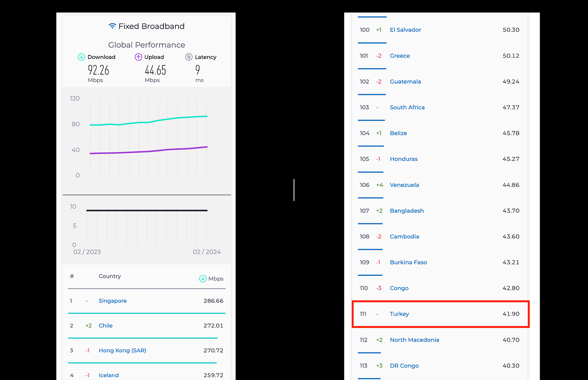This screenshot has height=380, width=588.
Task: Click the Mbps column header label
Action: pos(216,279)
